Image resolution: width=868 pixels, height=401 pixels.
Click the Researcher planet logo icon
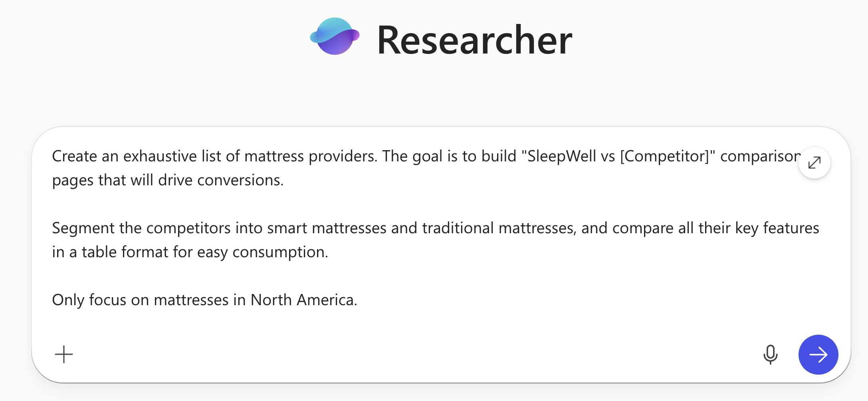click(335, 36)
